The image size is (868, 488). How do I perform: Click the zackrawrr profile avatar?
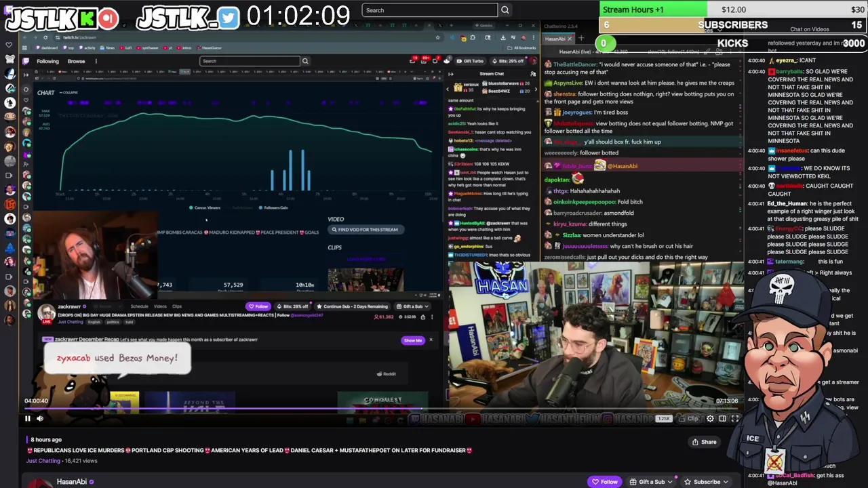click(x=46, y=312)
